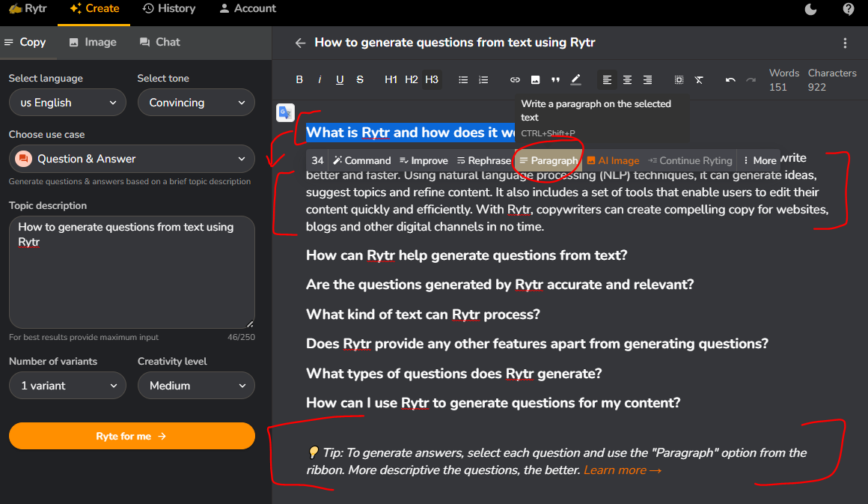
Task: Insert an image into the document
Action: 535,79
